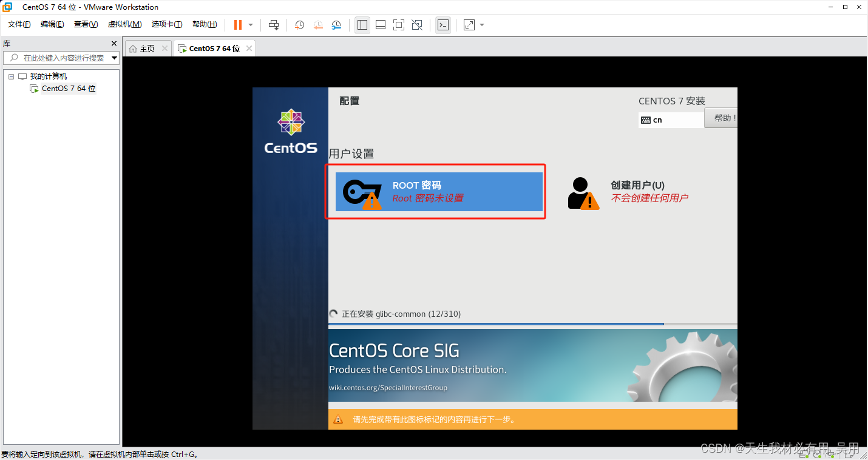Open the power options dropdown arrow
This screenshot has width=868, height=460.
[x=251, y=25]
